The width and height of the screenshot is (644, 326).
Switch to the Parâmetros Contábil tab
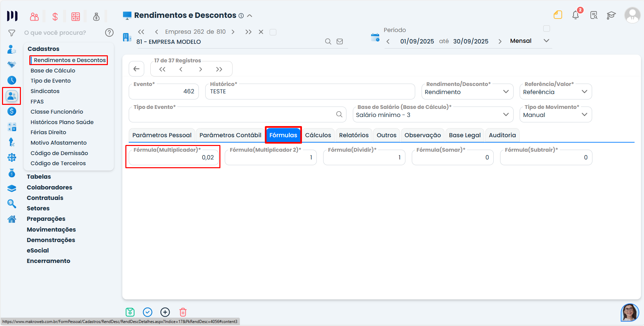point(230,135)
